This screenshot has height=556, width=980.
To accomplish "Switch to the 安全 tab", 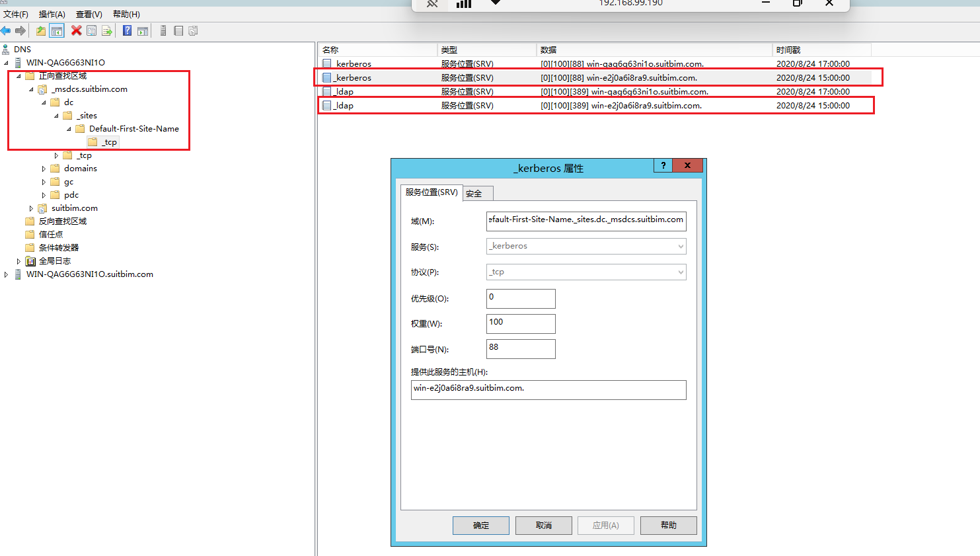I will [x=474, y=194].
